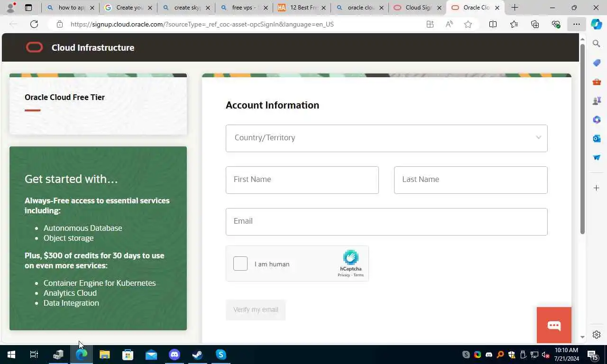The height and width of the screenshot is (364, 607).
Task: Launch Copilot from the toolbar
Action: coord(597,24)
